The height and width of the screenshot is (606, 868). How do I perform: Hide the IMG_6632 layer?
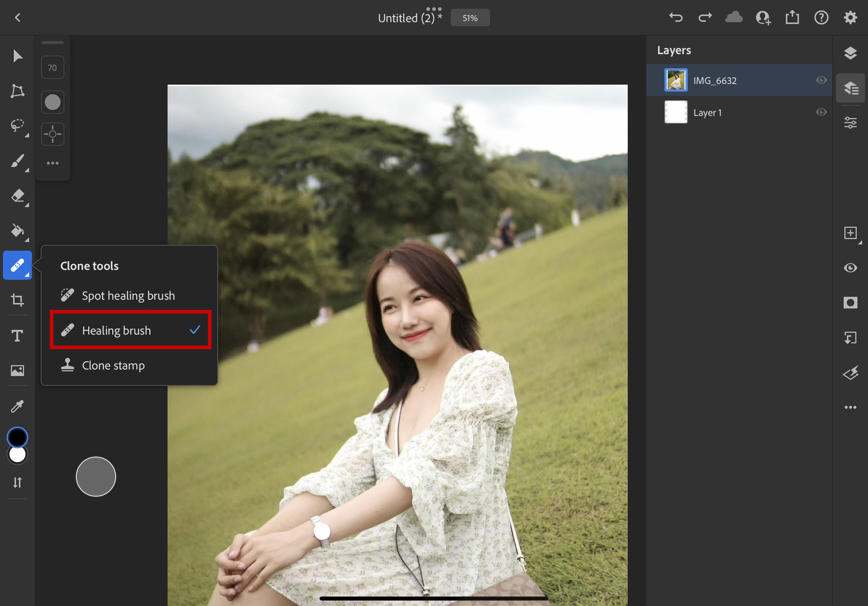point(821,80)
